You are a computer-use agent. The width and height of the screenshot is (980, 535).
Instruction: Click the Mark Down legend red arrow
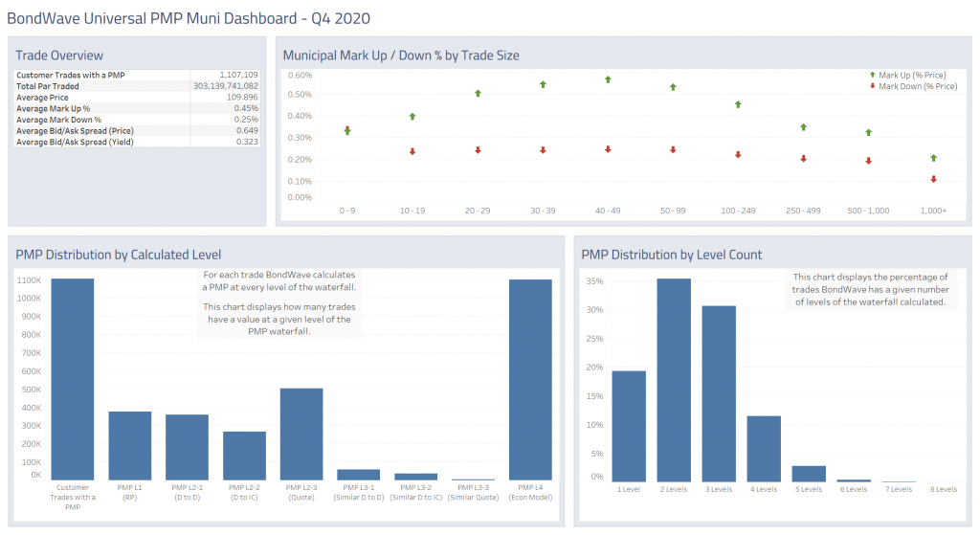coord(873,85)
